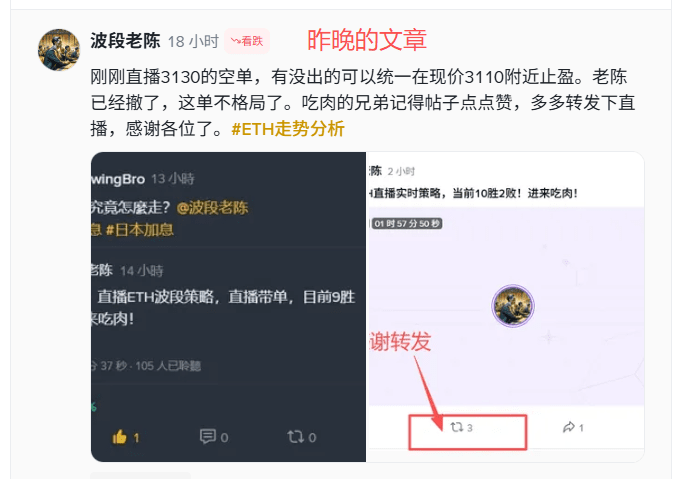Click the circular livestream host avatar
This screenshot has height=479, width=674.
coord(512,306)
